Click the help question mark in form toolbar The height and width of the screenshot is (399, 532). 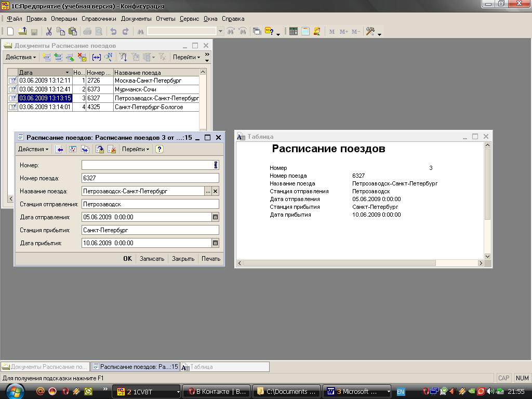coord(159,149)
